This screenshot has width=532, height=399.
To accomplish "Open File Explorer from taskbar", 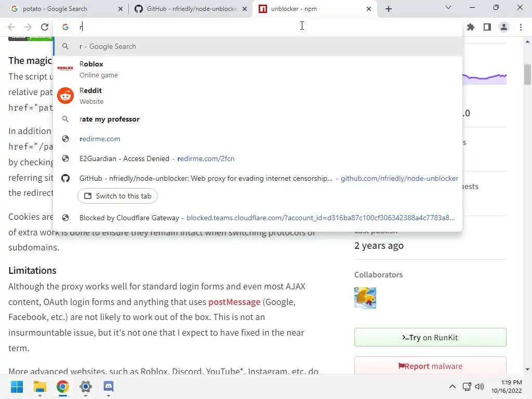I will tap(39, 387).
